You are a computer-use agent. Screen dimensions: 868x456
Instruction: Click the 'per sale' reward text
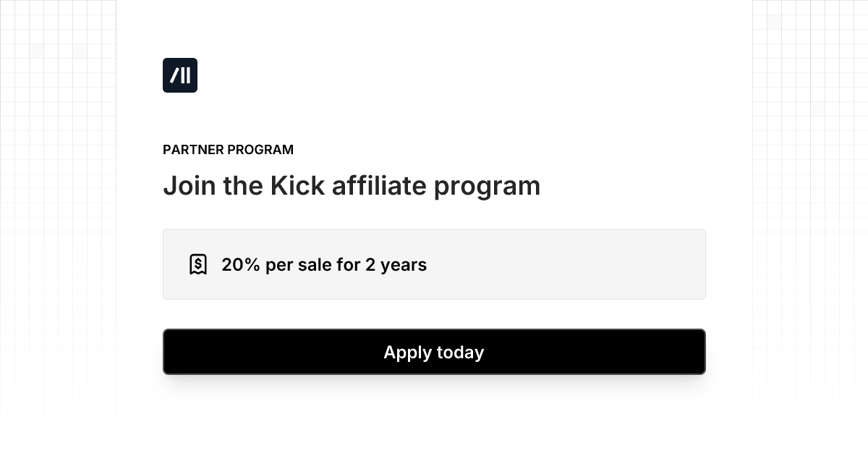point(298,265)
